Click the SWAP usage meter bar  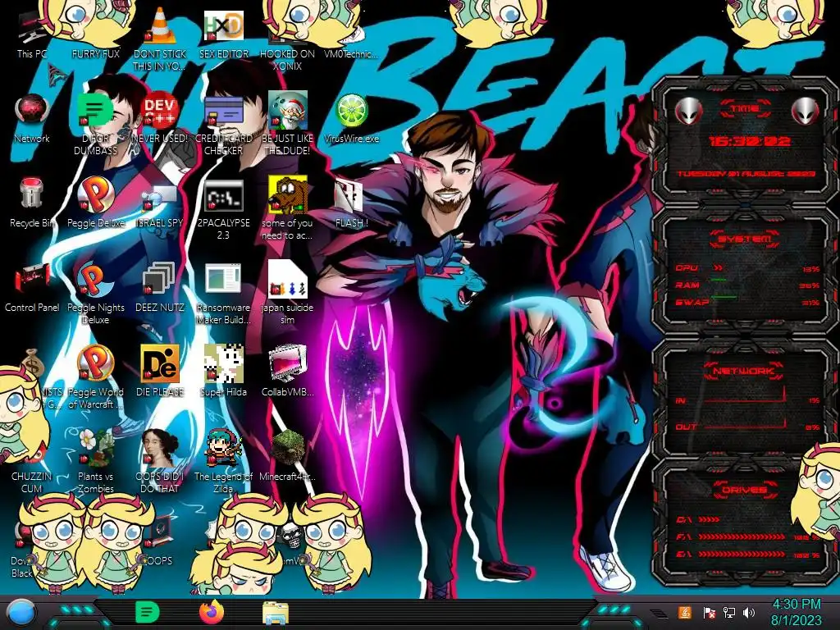[747, 302]
